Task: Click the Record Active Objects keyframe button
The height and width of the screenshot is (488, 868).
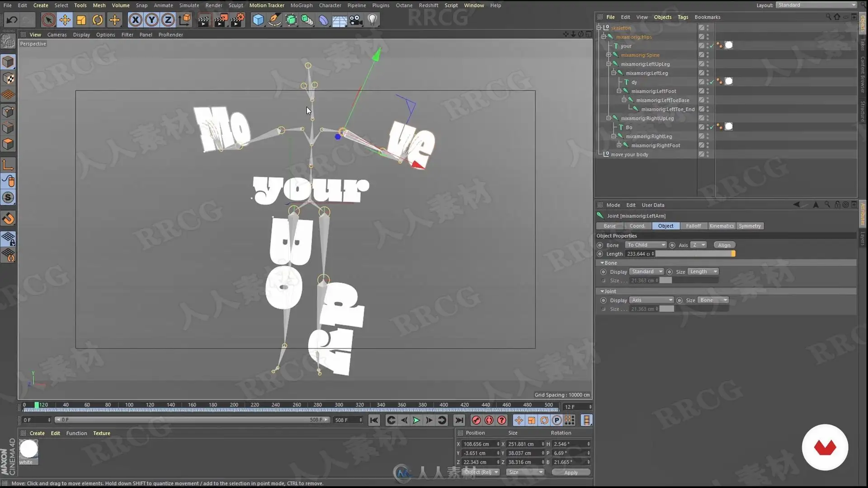Action: point(476,420)
